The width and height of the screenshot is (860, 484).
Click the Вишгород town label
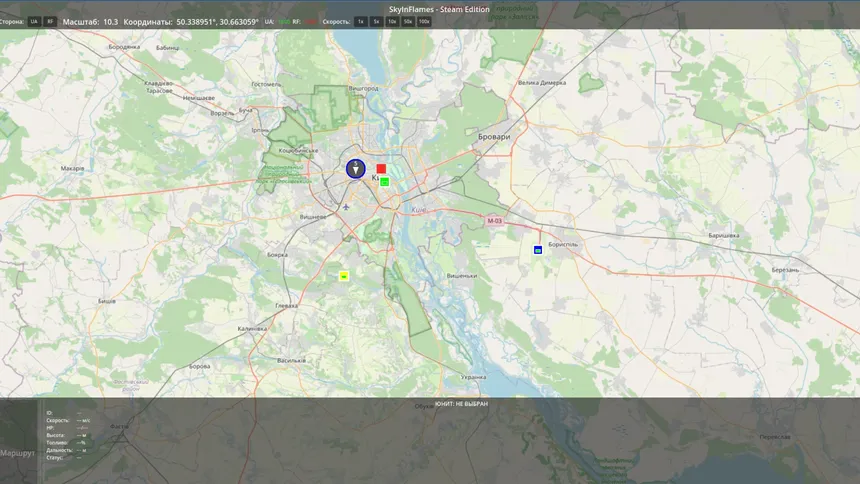click(x=364, y=88)
